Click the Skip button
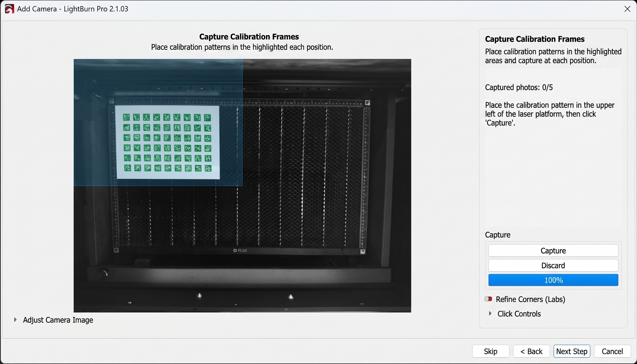Viewport: 637px width, 364px height. point(490,351)
